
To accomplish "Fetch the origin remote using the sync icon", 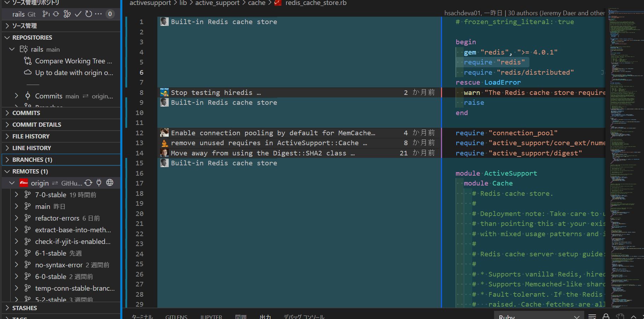I will click(x=88, y=183).
